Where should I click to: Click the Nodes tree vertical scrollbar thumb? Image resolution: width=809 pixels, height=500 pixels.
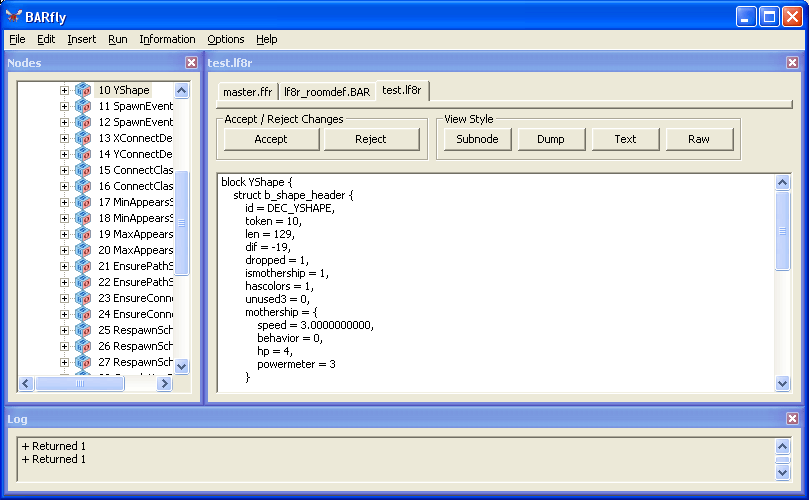point(182,223)
